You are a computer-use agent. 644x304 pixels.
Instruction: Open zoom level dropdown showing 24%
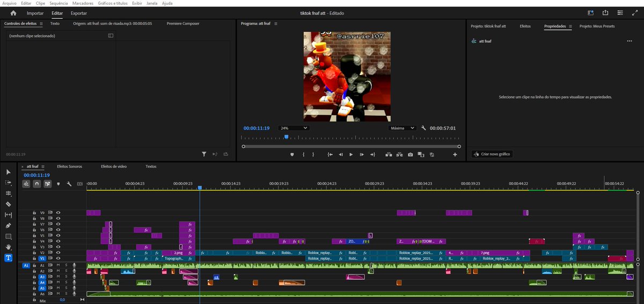click(294, 128)
